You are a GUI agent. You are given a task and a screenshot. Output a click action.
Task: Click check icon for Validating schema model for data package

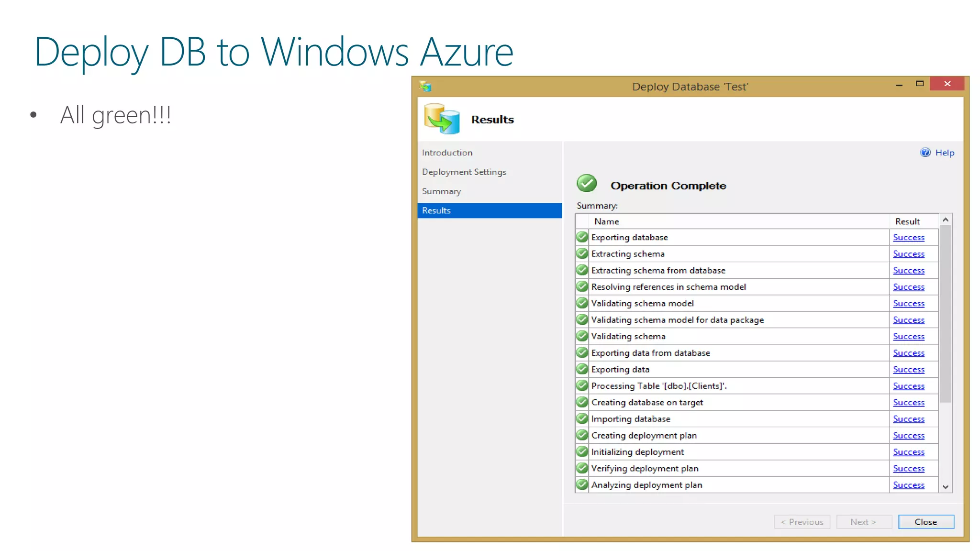tap(582, 320)
